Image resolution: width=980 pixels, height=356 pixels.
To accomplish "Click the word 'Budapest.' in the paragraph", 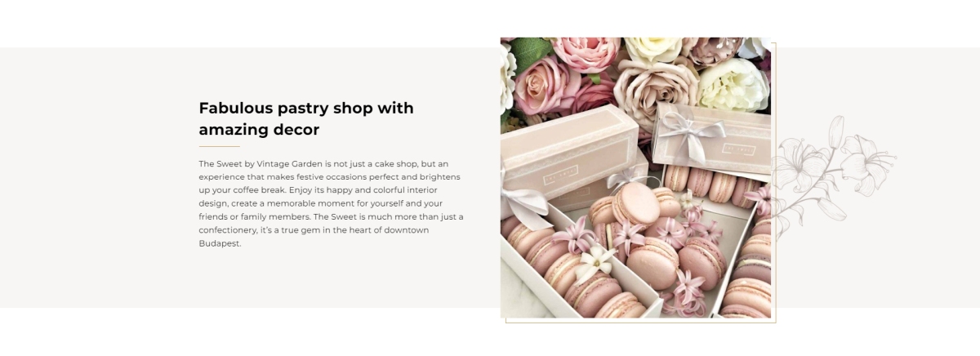I will coord(220,243).
